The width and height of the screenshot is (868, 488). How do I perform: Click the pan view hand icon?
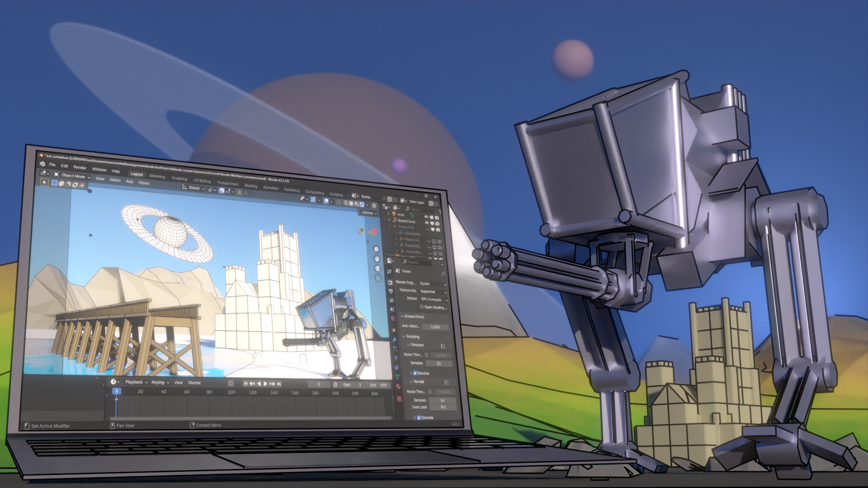point(377,258)
